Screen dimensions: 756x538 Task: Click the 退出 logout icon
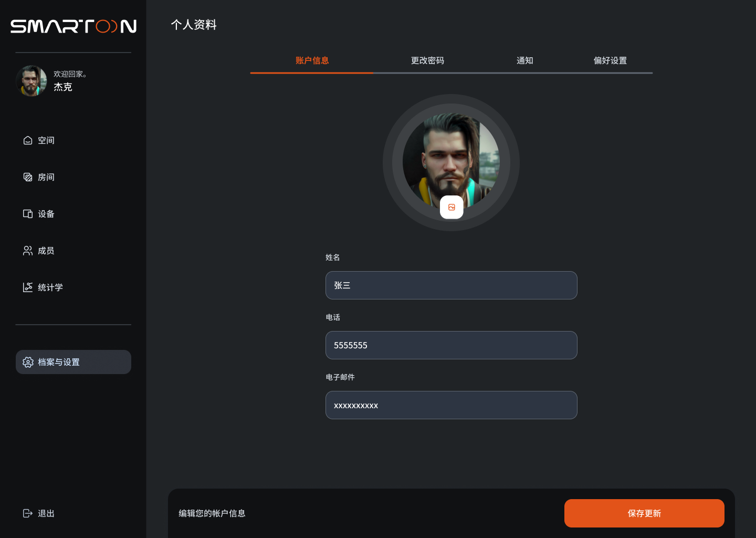coord(28,513)
